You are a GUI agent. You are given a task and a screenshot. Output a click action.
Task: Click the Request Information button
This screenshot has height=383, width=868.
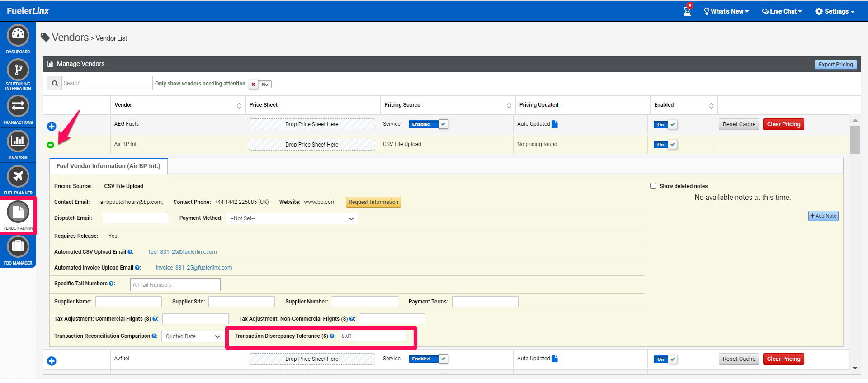click(x=373, y=202)
